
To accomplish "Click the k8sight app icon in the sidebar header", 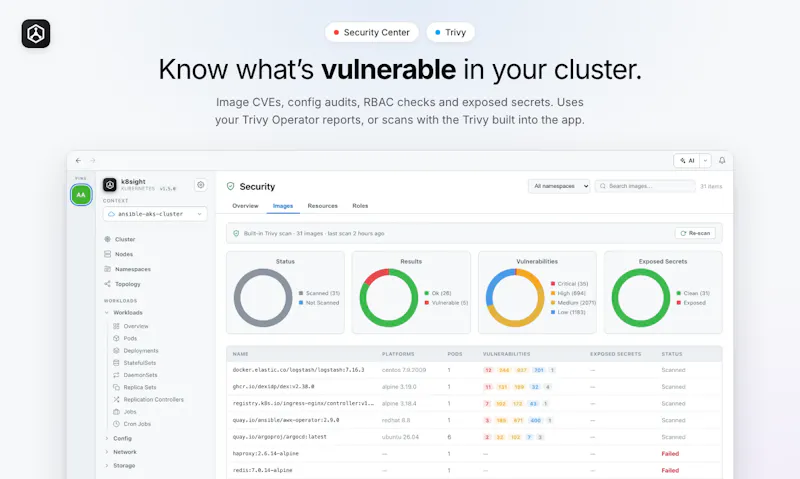I will 110,185.
